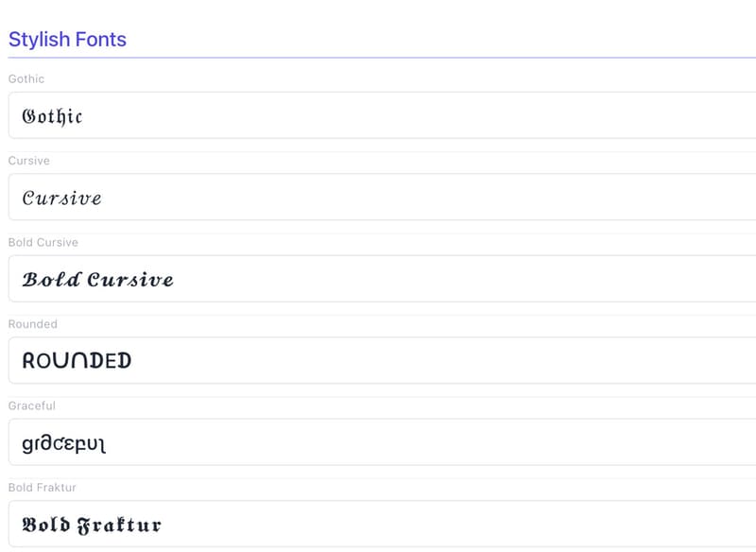Click the small Graceful label

[x=32, y=406]
